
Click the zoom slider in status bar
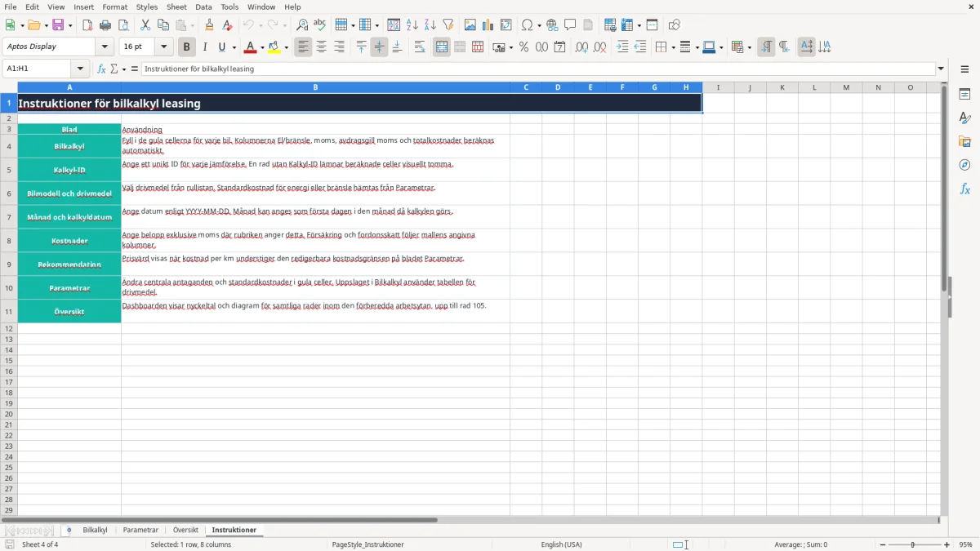[913, 544]
